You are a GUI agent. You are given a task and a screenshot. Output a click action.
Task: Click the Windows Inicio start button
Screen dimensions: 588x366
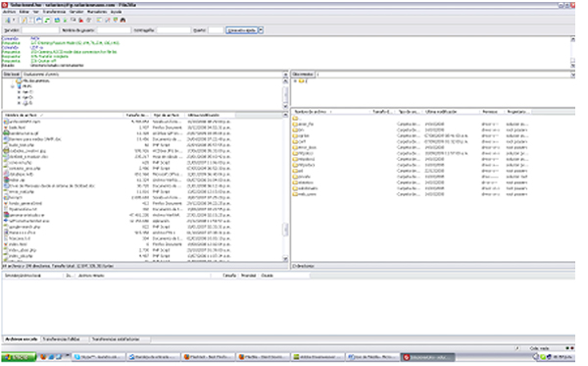point(18,357)
